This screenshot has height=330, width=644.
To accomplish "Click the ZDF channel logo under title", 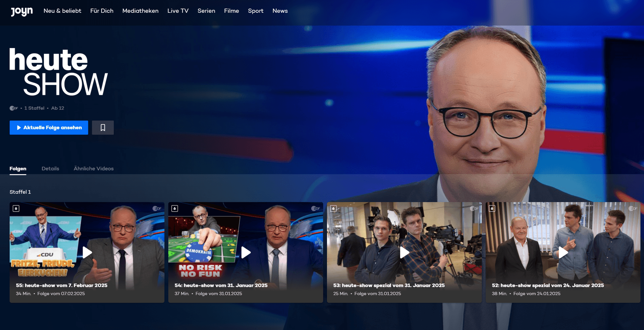I will click(x=14, y=108).
